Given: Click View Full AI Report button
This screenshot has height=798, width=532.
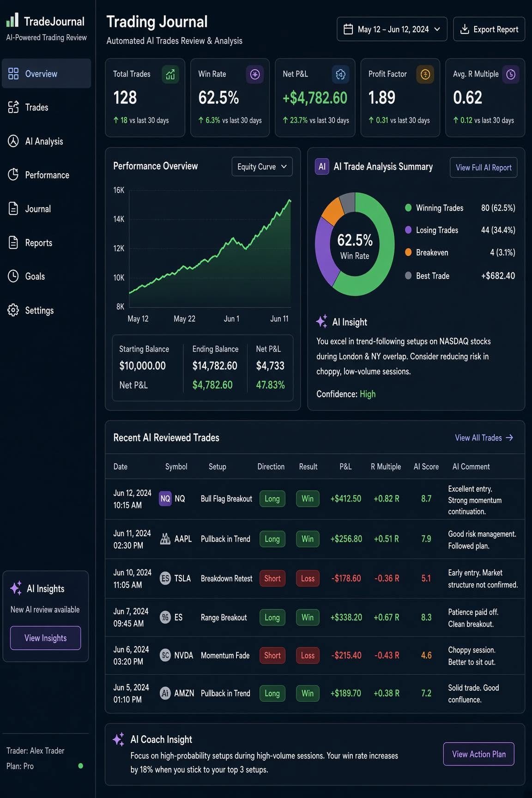Looking at the screenshot, I should click(x=484, y=168).
